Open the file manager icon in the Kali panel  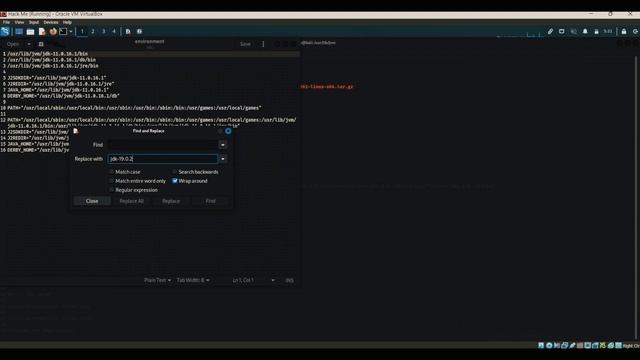coord(30,31)
